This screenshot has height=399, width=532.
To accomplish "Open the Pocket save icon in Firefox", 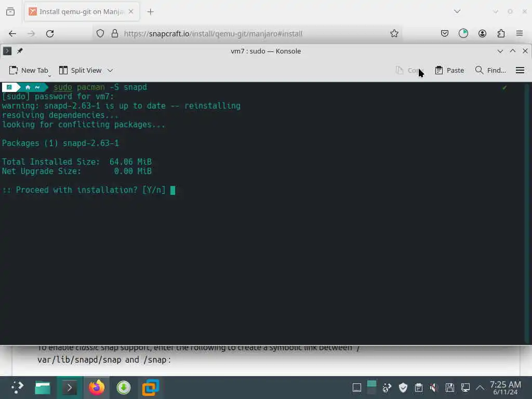I will pos(445,33).
